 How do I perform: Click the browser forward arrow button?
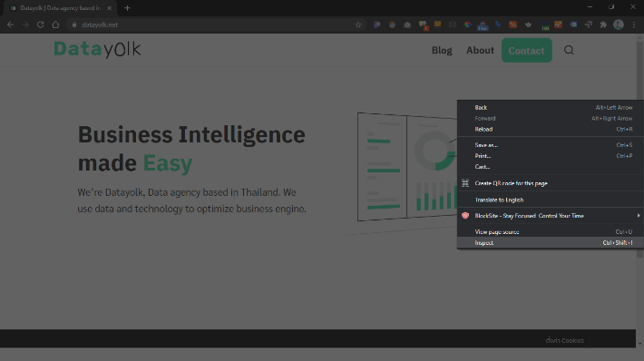[x=25, y=24]
